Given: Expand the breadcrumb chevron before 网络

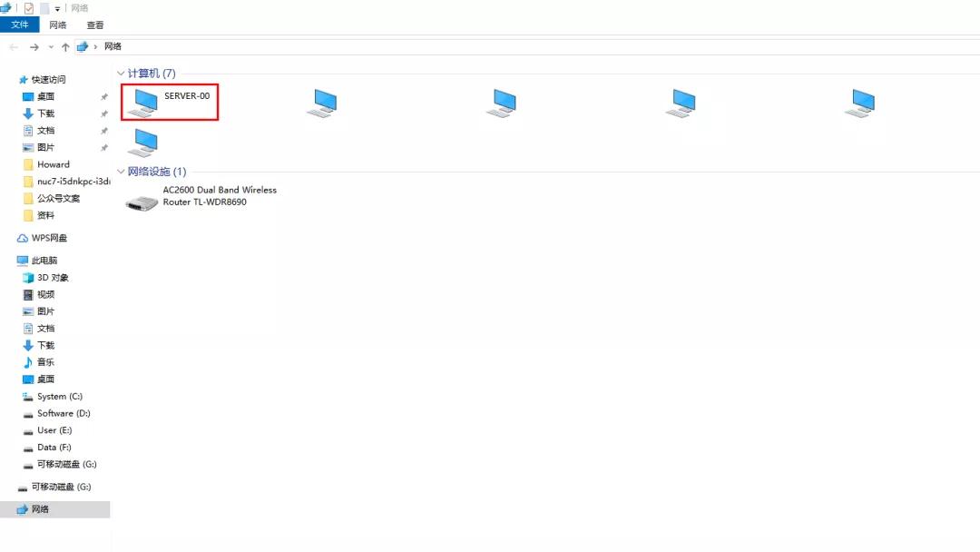Looking at the screenshot, I should [x=95, y=47].
